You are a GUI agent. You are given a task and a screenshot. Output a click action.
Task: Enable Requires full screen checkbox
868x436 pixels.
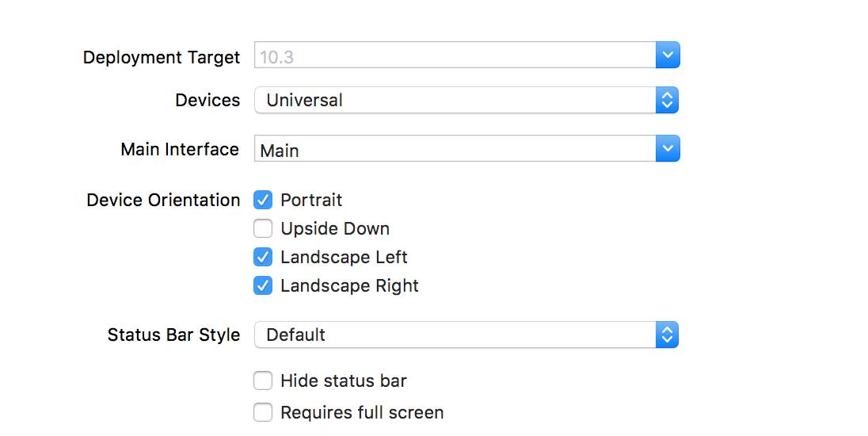[x=263, y=412]
